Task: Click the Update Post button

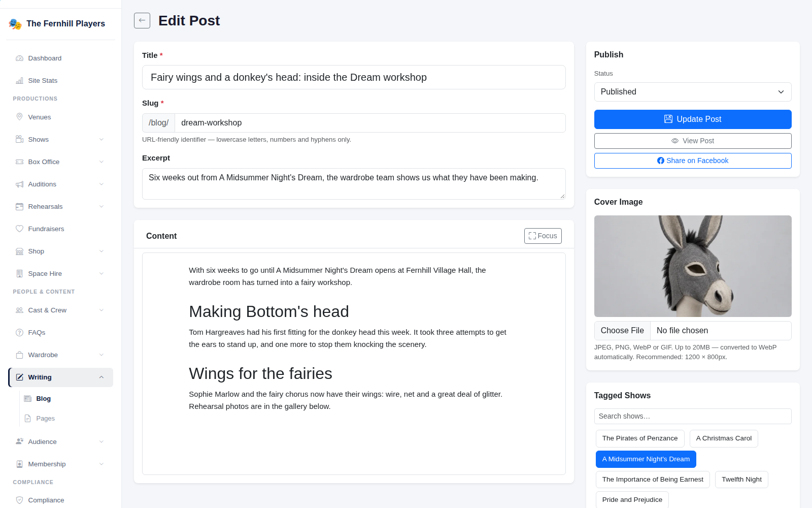Action: click(693, 119)
